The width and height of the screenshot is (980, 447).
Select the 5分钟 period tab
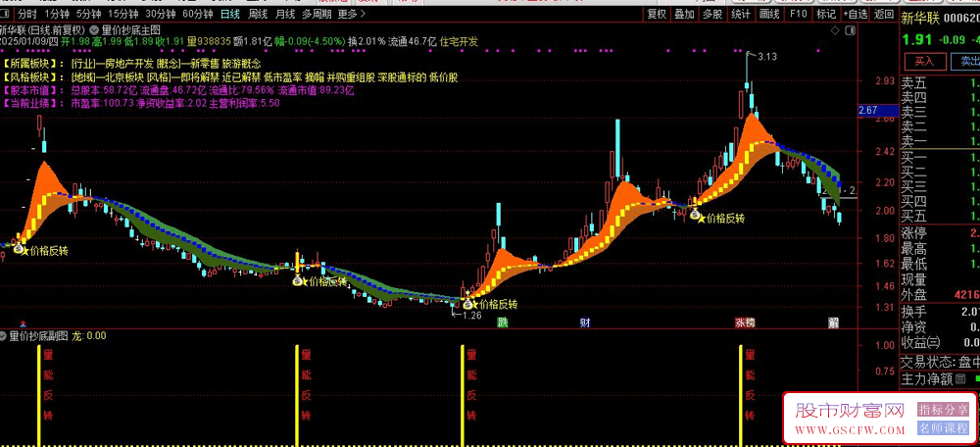(x=87, y=14)
